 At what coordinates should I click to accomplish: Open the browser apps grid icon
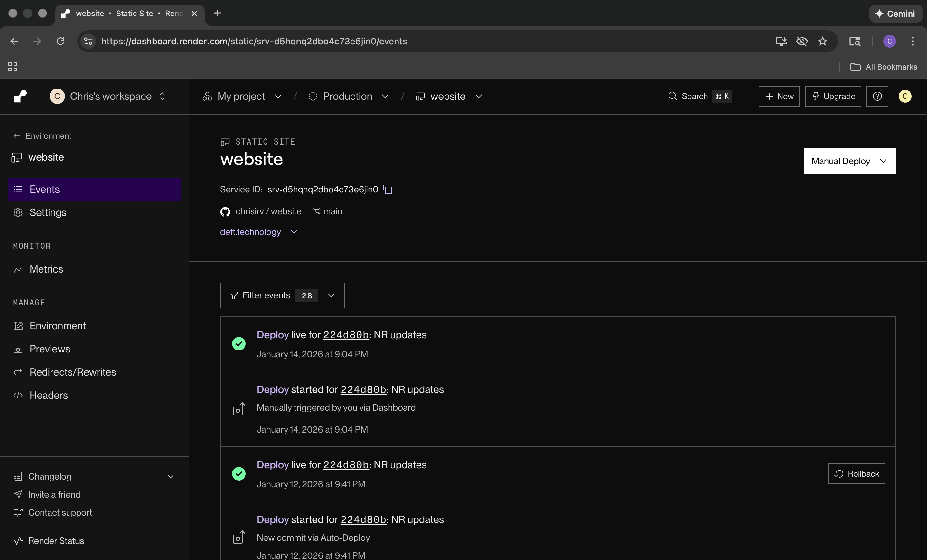(x=13, y=67)
